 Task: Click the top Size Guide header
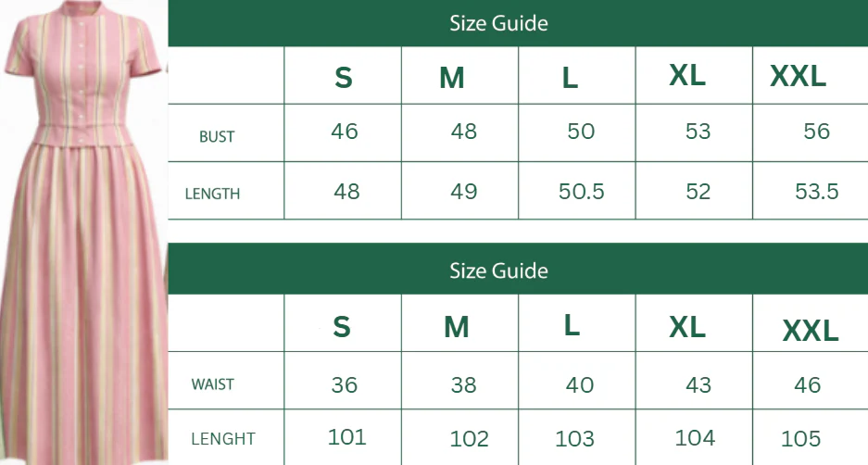click(498, 23)
